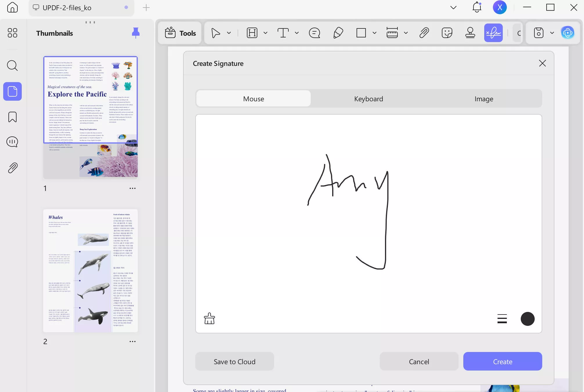Open the line thickness menu icon
584x392 pixels.
tap(502, 319)
